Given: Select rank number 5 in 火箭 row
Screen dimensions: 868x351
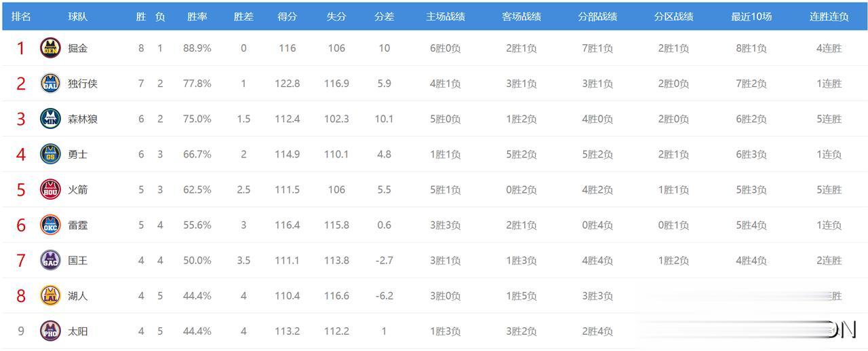Looking at the screenshot, I should click(x=21, y=189).
